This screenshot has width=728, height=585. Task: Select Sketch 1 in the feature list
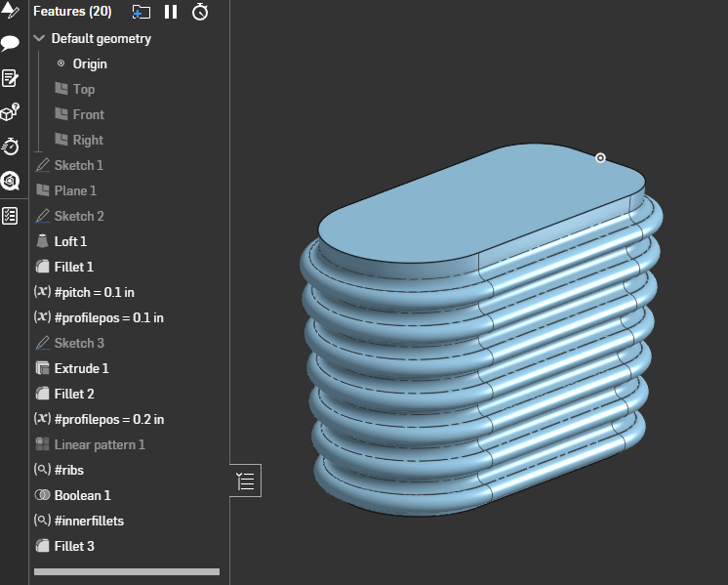78,165
